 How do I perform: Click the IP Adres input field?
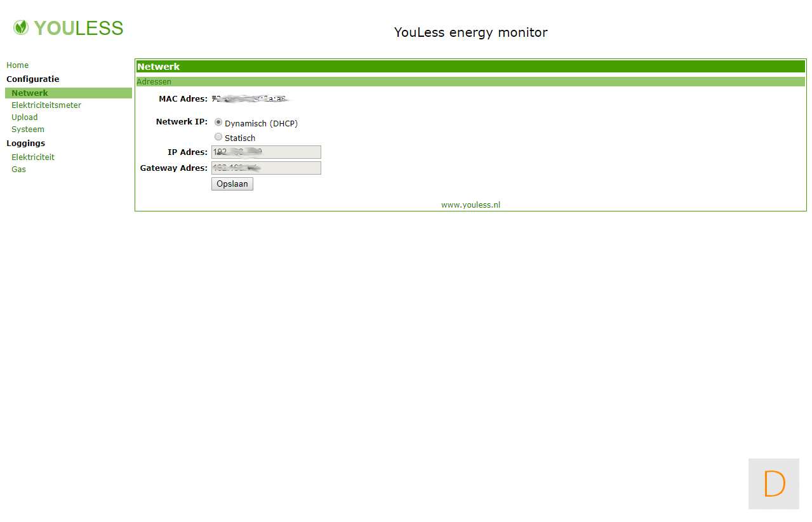point(266,152)
